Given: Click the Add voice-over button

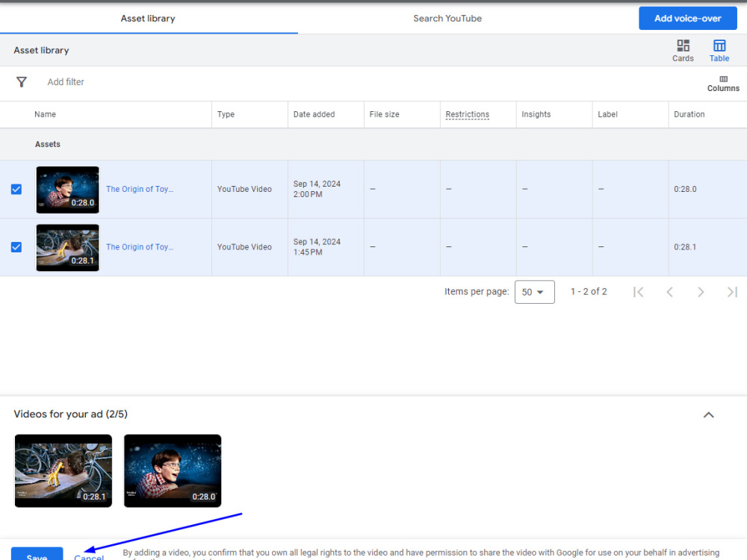Looking at the screenshot, I should [687, 18].
